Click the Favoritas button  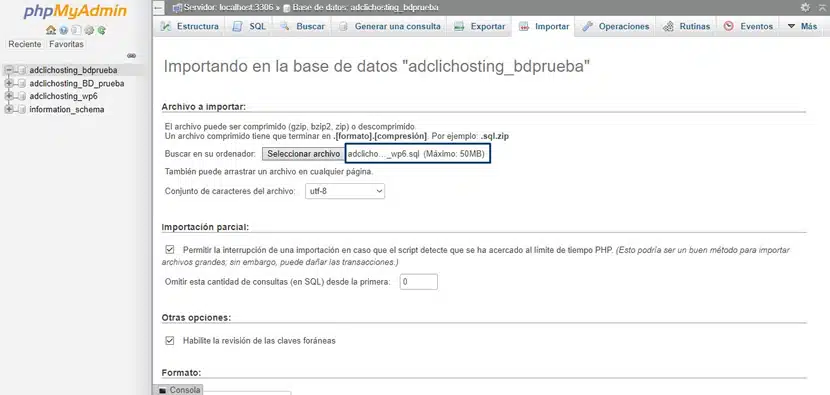[66, 44]
